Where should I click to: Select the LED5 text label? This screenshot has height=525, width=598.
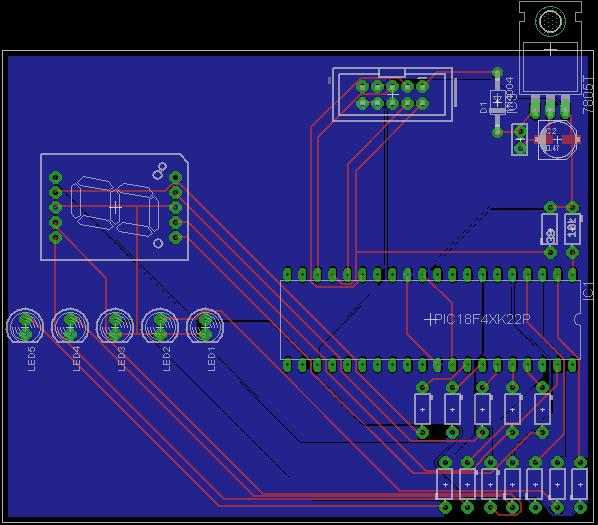point(32,359)
